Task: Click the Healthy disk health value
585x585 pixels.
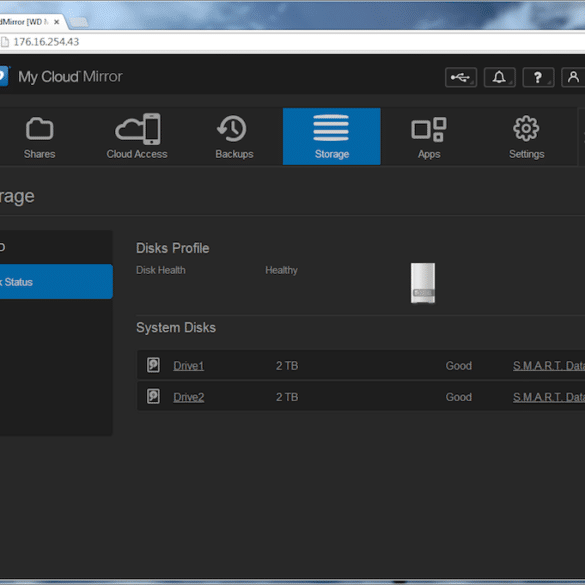Action: pyautogui.click(x=281, y=270)
